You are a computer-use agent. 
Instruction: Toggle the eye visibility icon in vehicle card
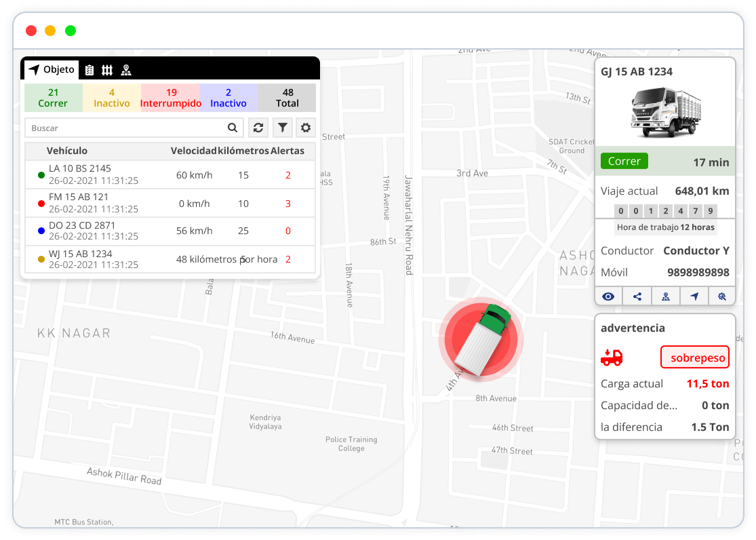point(609,296)
